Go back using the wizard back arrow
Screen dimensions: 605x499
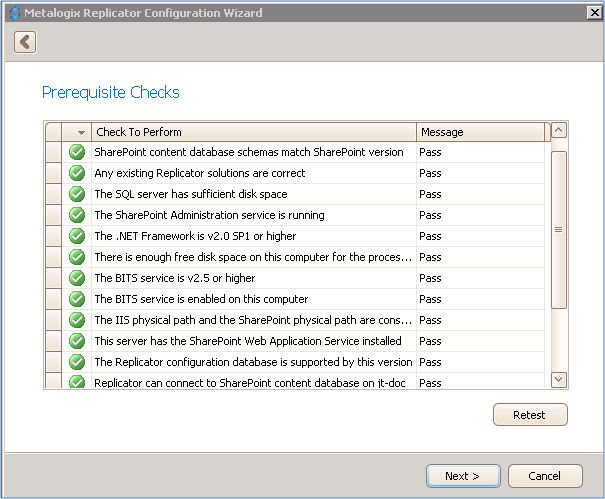(25, 42)
